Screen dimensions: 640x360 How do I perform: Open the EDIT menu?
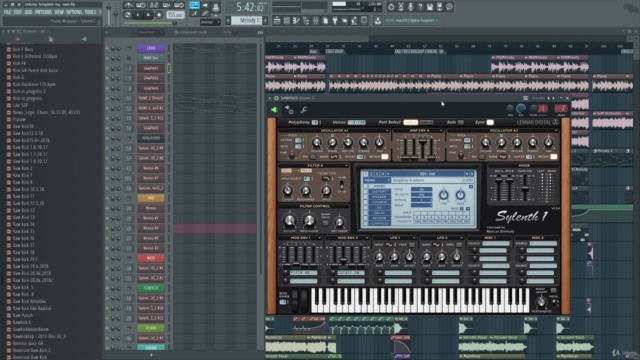pos(18,12)
